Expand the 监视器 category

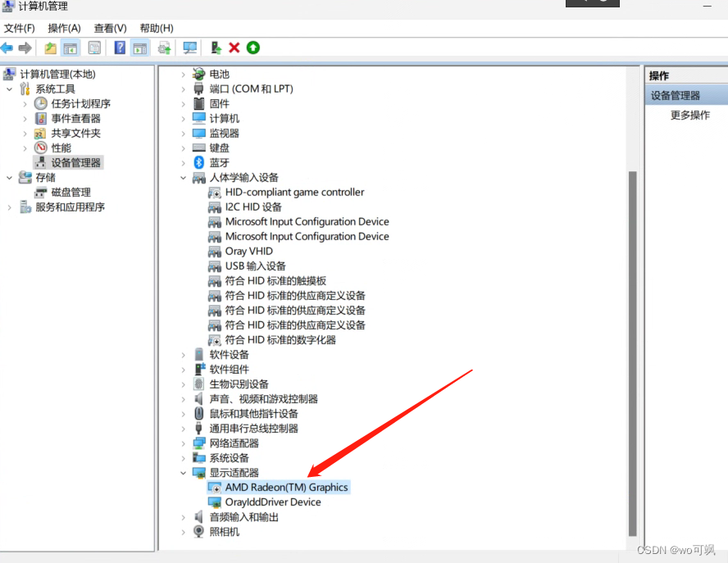[184, 134]
